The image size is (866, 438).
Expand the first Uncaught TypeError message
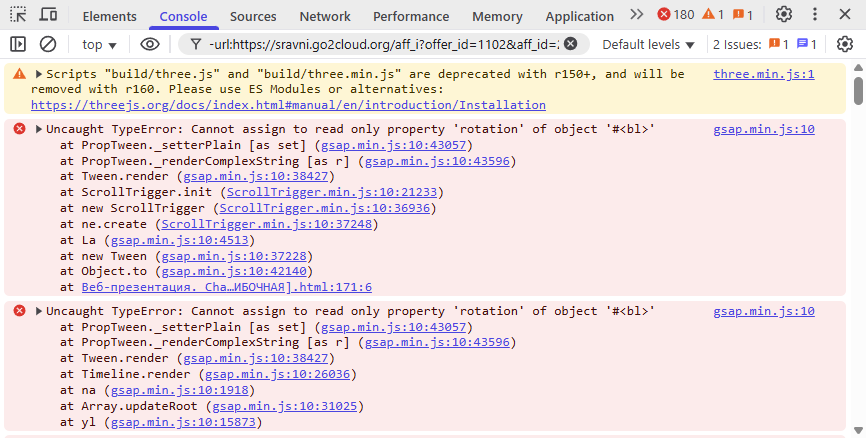pyautogui.click(x=39, y=129)
